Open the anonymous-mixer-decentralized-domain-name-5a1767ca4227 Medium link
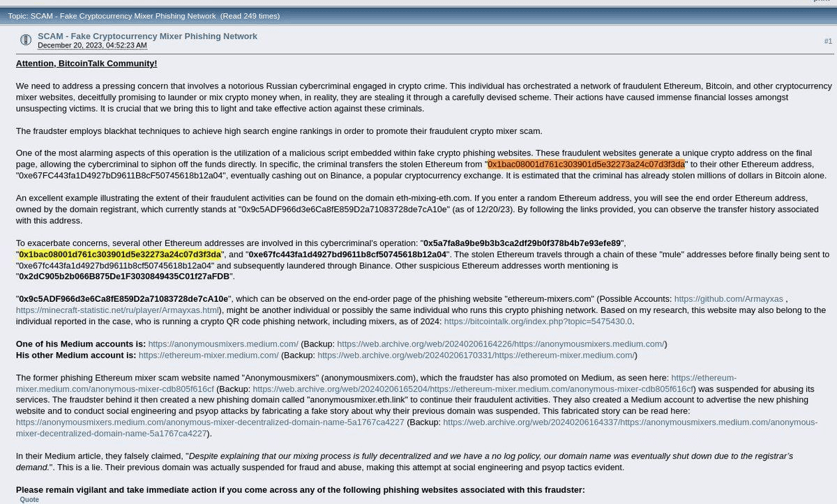Screen dimensions: 837x504 coord(210,422)
